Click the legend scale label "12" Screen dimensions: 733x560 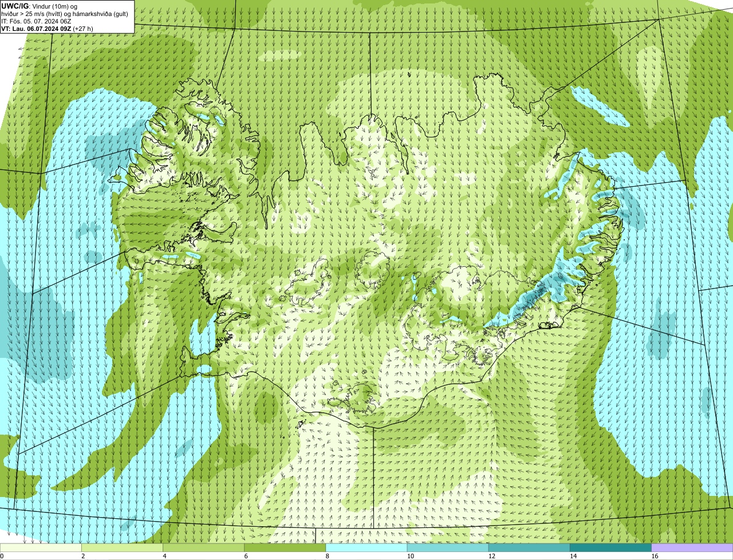click(x=491, y=556)
